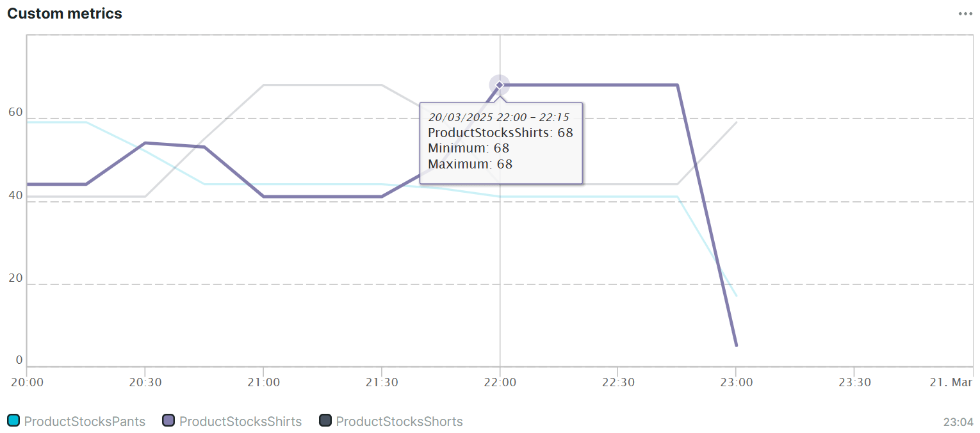
Task: Open the Custom metrics more options menu
Action: point(965,13)
